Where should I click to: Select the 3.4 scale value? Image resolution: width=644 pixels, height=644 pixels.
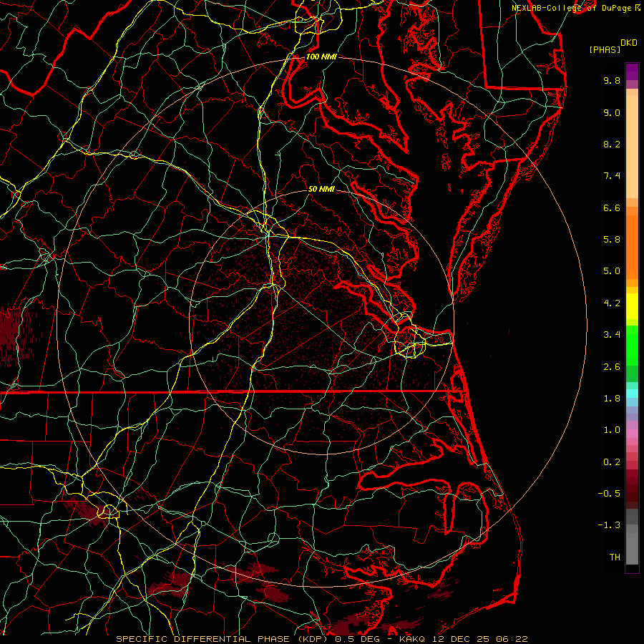(612, 335)
